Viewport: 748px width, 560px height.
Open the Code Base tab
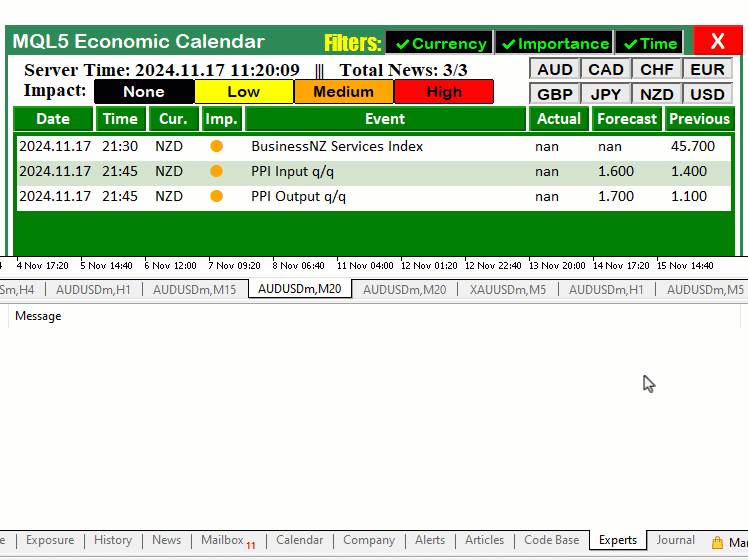click(551, 540)
